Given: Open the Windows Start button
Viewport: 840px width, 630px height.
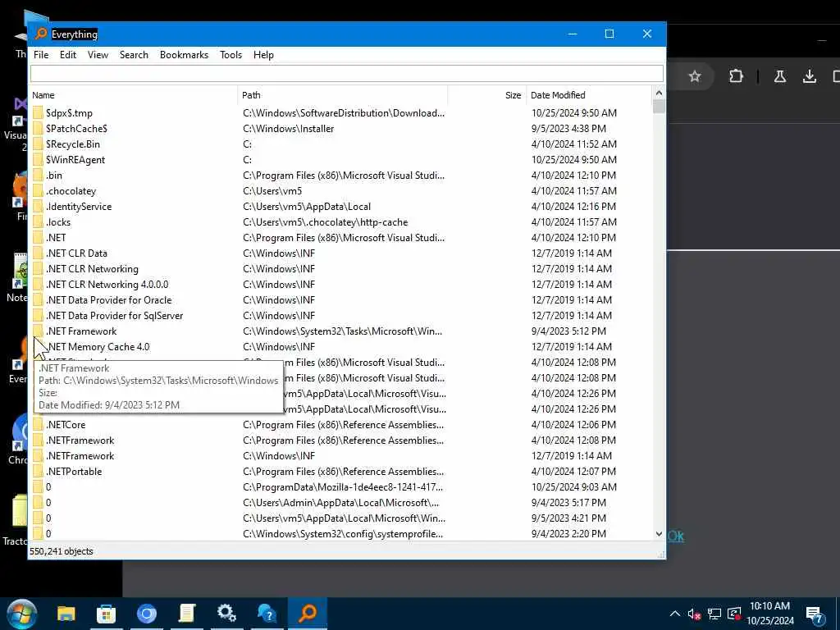Looking at the screenshot, I should [21, 614].
